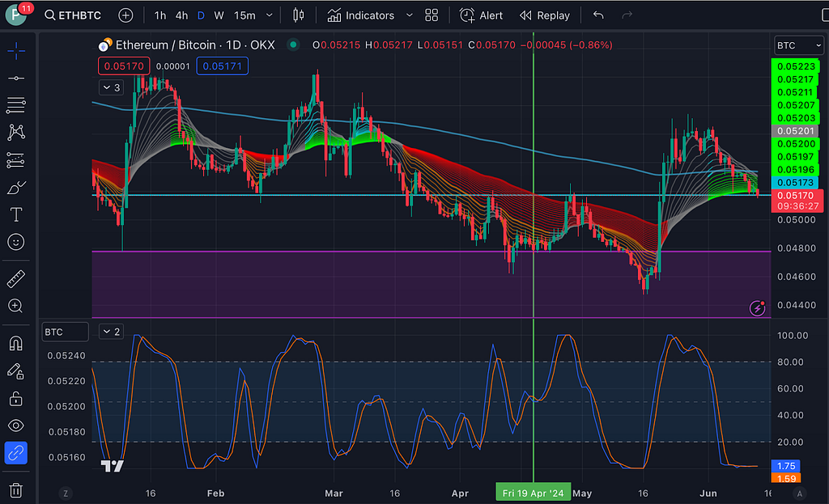Screen dimensions: 829x504
Task: Open the emoji icons tool
Action: 16,242
